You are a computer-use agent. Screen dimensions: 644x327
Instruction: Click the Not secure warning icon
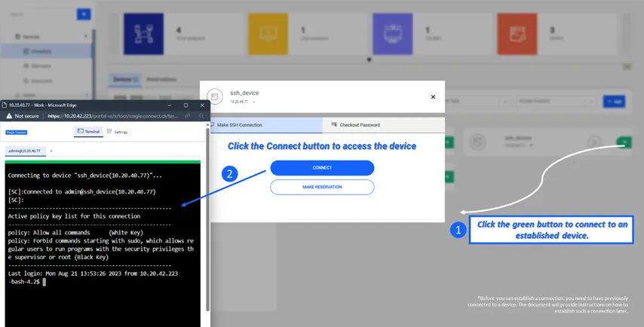(x=9, y=116)
